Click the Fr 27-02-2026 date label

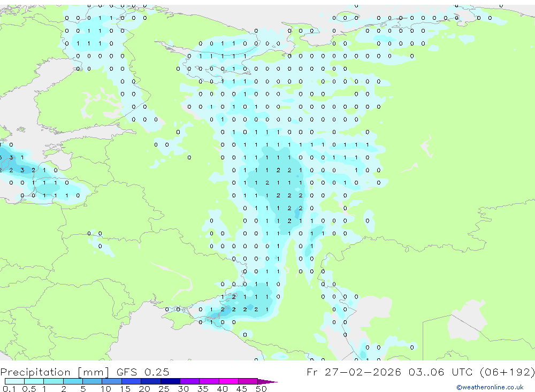(x=354, y=372)
